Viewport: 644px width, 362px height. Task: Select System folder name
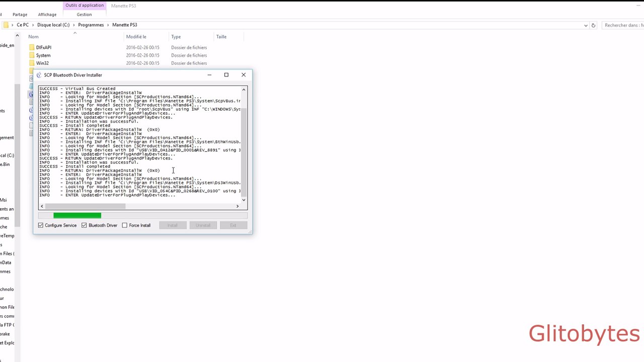43,55
